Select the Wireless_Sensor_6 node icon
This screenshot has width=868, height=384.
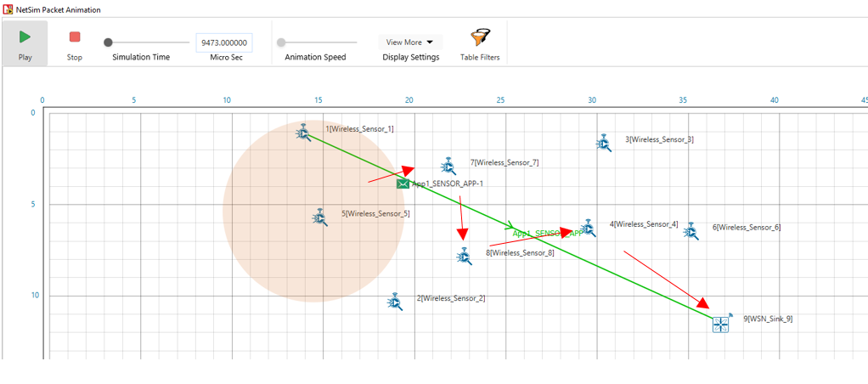click(690, 231)
